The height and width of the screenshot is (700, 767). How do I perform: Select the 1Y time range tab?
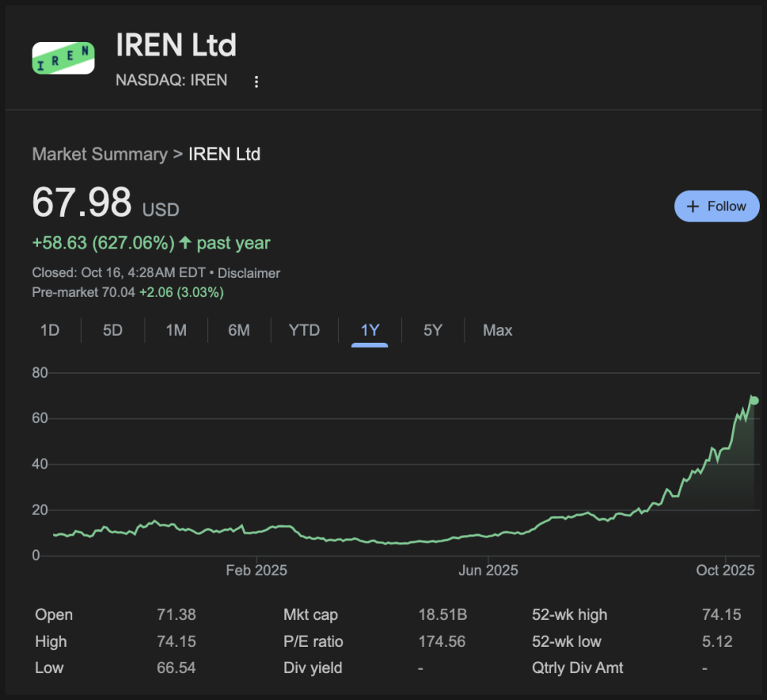[370, 330]
